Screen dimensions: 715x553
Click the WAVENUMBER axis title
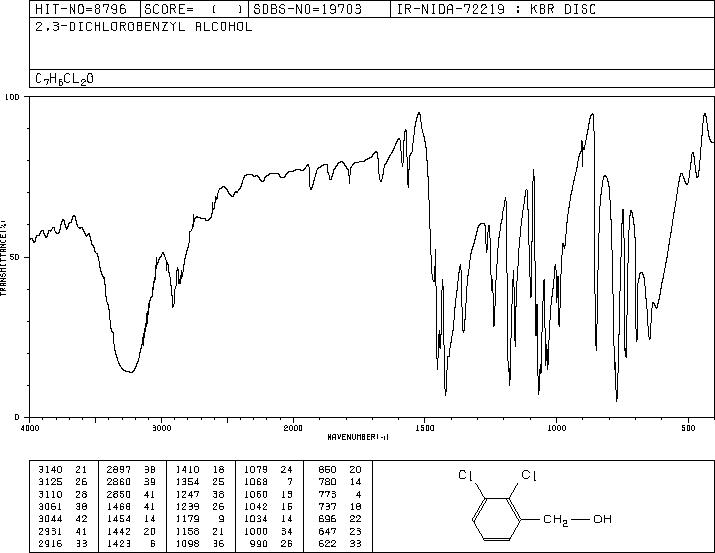tap(358, 437)
